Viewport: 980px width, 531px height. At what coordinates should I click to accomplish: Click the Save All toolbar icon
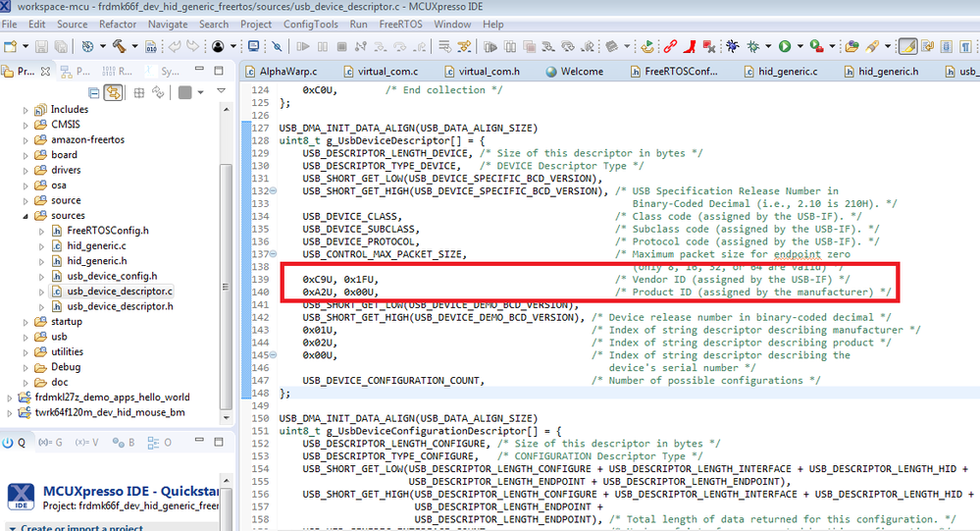[x=61, y=46]
